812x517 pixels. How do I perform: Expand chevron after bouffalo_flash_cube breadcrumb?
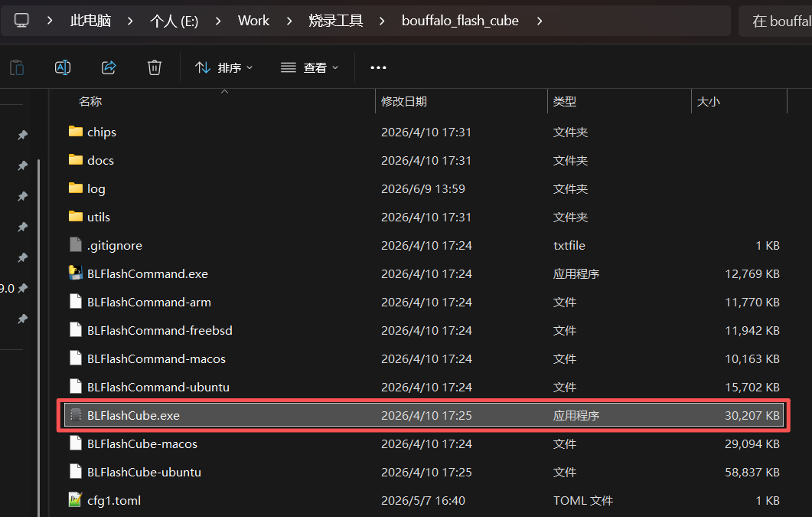(x=539, y=21)
